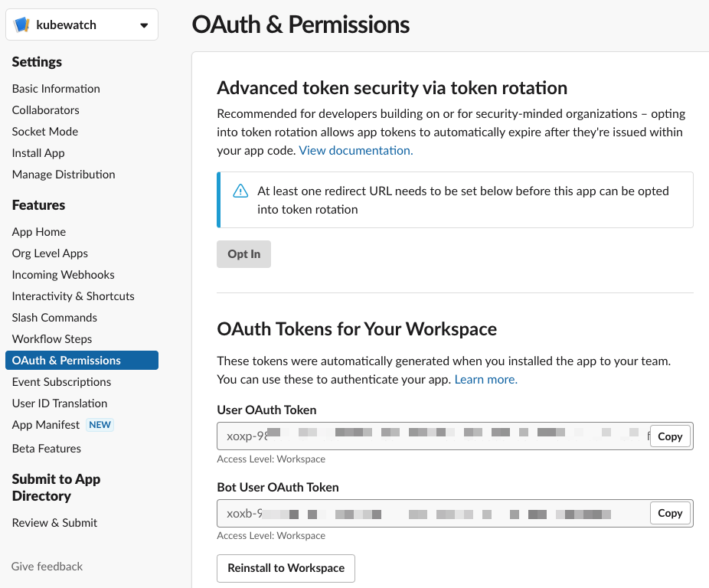Open Basic Information settings page

tap(56, 89)
